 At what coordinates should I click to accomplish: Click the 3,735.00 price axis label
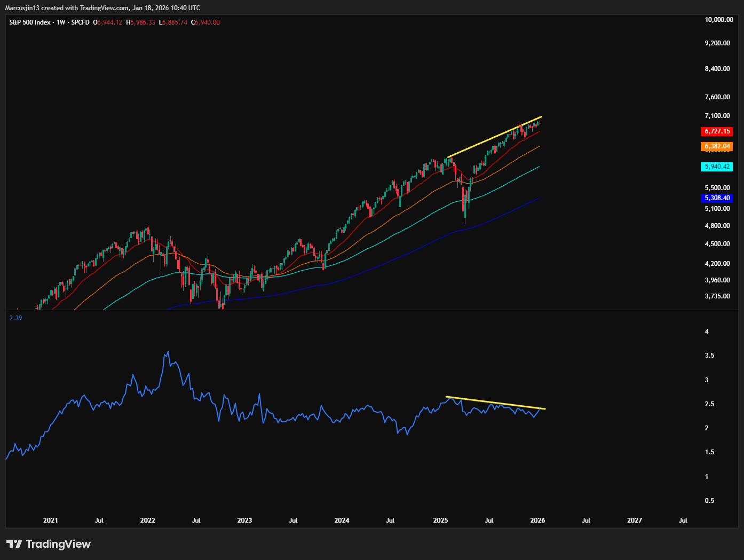[717, 296]
